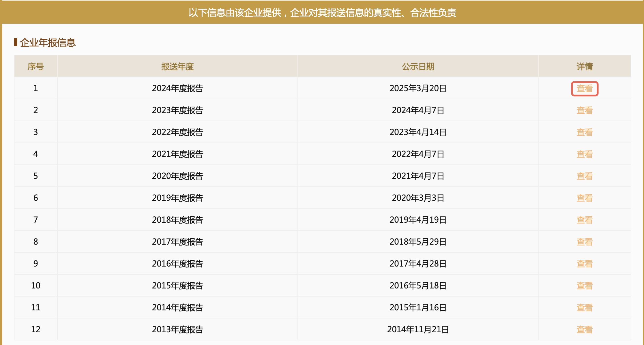Click the 2013年度报告 cell
Viewport: 644px width, 345px height.
click(177, 329)
